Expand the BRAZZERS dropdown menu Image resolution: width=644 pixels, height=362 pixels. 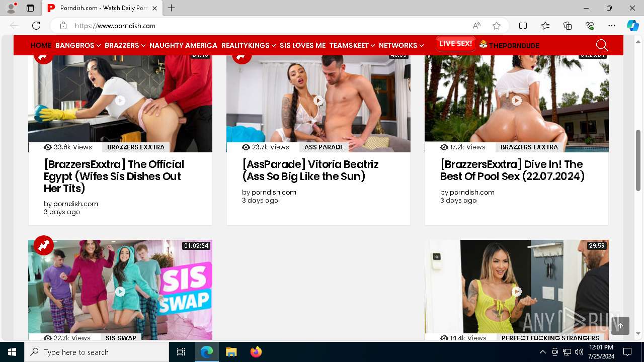pyautogui.click(x=125, y=45)
